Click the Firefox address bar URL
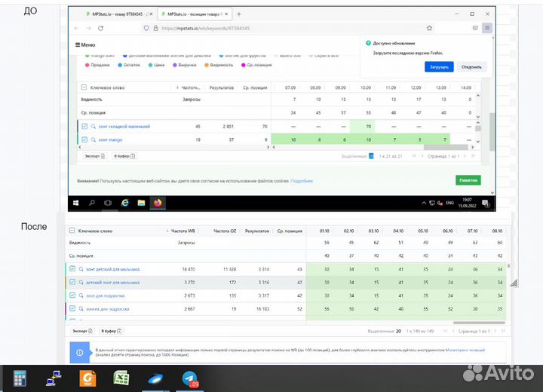 coord(206,28)
